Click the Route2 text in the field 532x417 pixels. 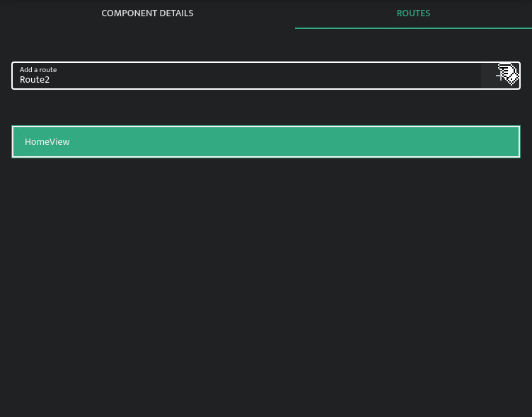pyautogui.click(x=35, y=80)
